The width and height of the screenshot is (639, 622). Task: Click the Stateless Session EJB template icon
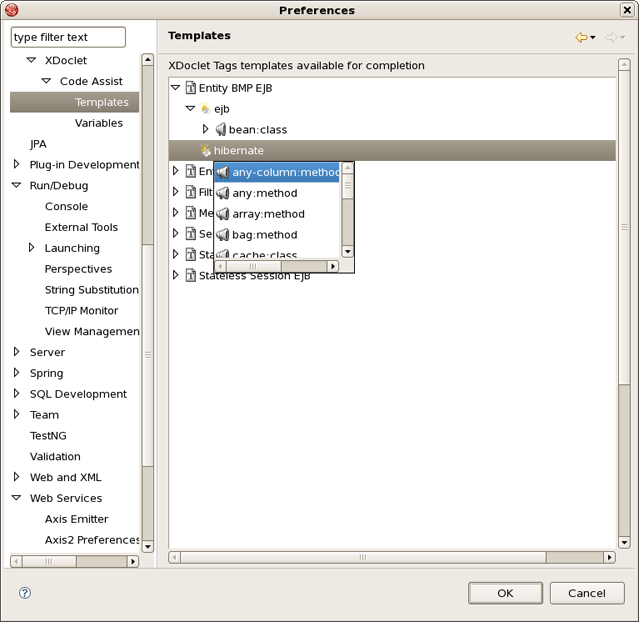[190, 275]
